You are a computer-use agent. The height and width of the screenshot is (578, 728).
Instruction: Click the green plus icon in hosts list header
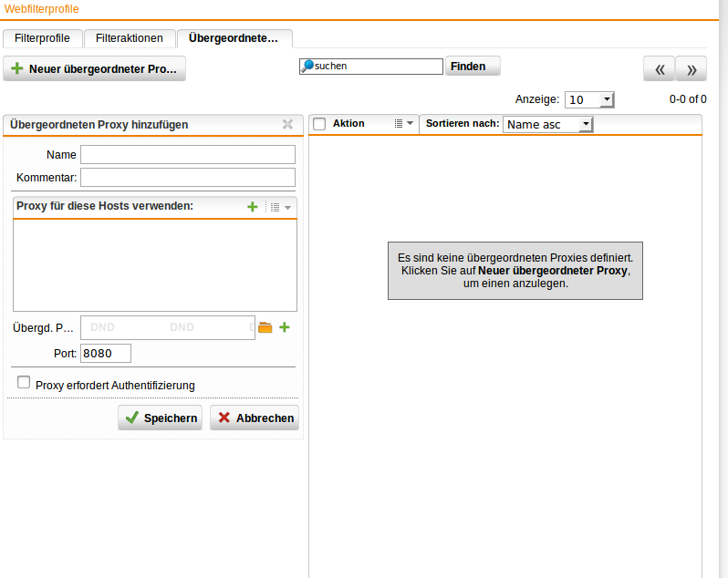point(253,207)
